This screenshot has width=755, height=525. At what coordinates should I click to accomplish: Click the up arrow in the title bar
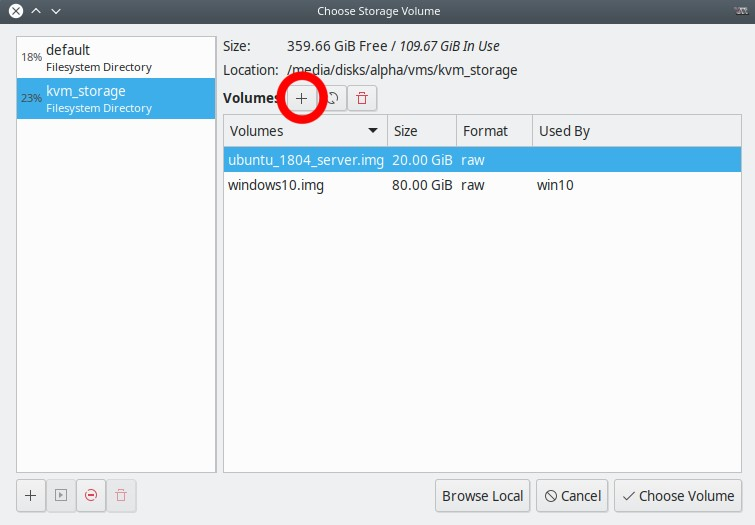click(36, 11)
